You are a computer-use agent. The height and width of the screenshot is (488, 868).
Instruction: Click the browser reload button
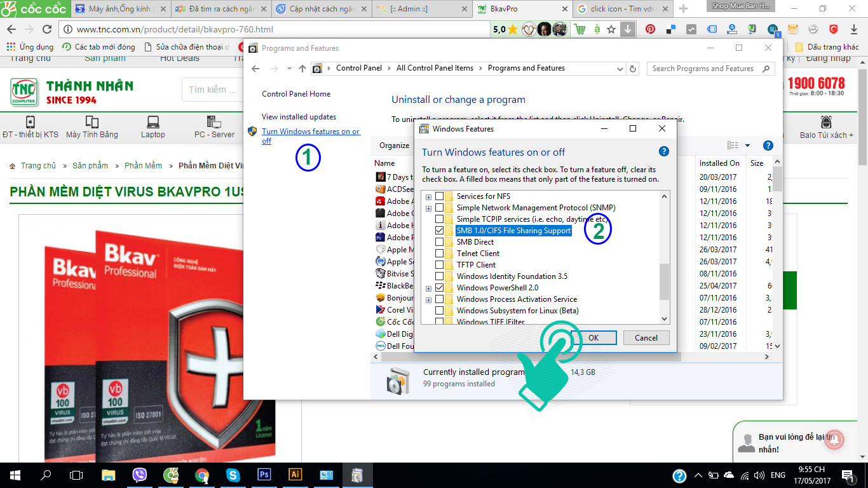tap(46, 29)
